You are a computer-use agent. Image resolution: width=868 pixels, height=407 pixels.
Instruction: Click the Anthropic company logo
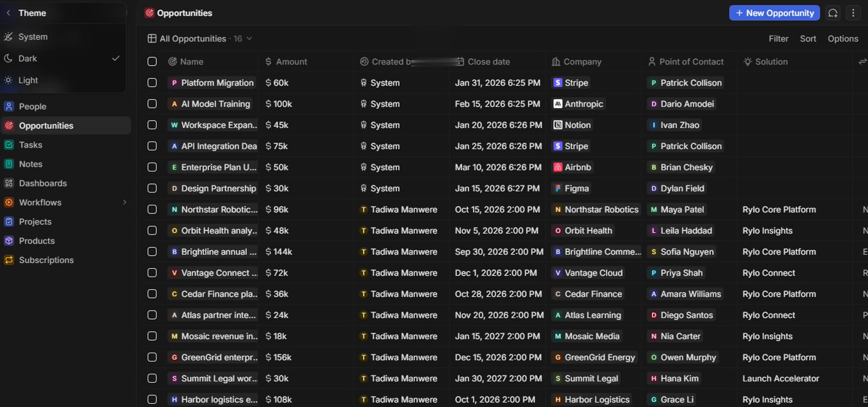coord(558,104)
